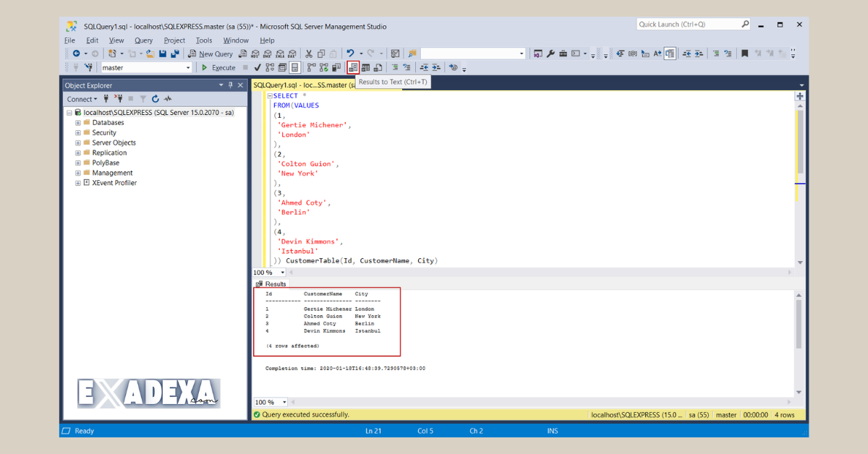The image size is (868, 454).
Task: Collapse the localhost\SQLEXPRESS server node
Action: point(69,112)
